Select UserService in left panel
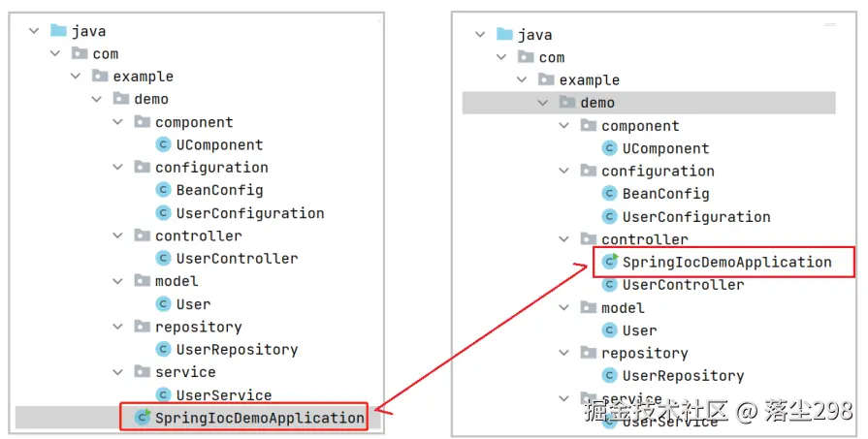This screenshot has width=868, height=439. [x=223, y=395]
